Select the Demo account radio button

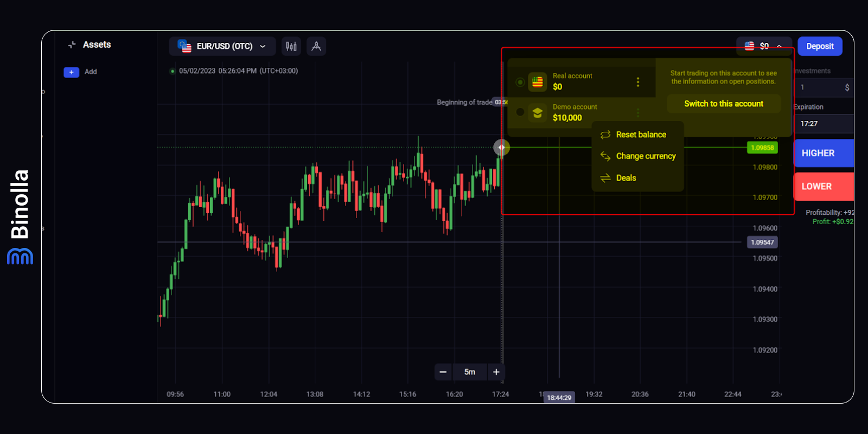pos(520,112)
